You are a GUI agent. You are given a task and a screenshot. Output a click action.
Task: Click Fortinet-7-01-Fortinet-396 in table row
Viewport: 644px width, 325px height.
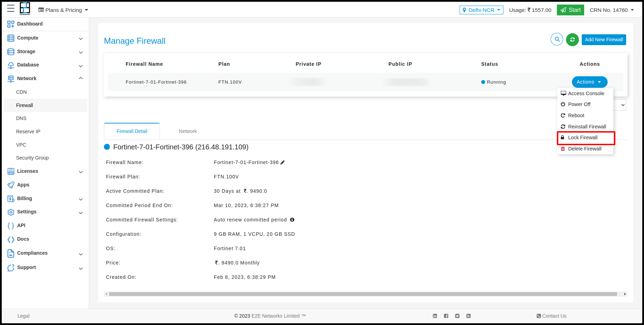coord(156,82)
